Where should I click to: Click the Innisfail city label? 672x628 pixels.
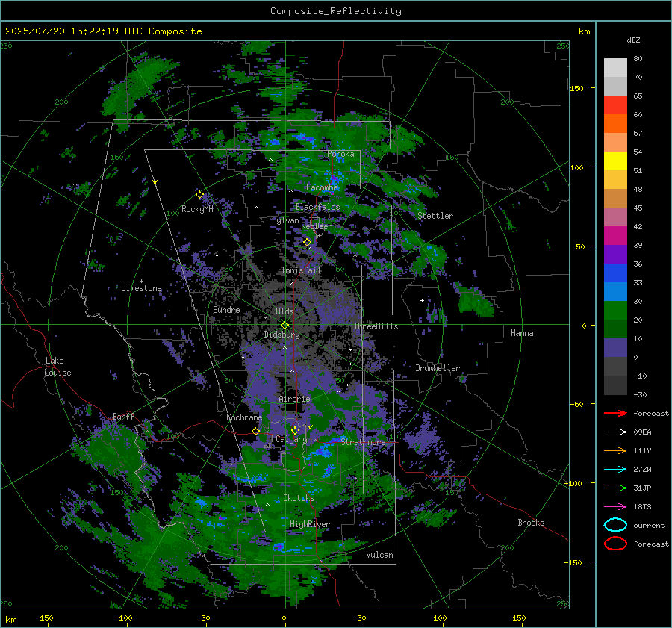(x=302, y=270)
